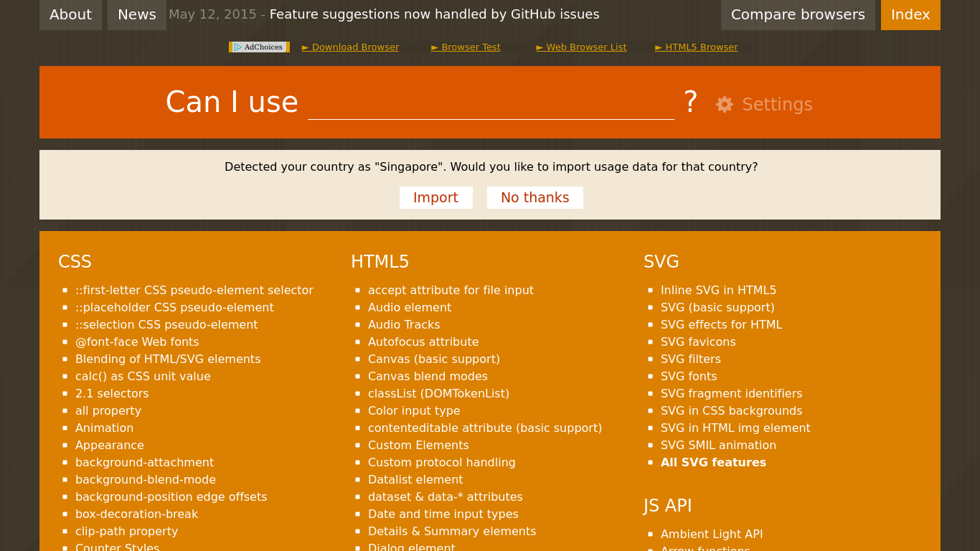The height and width of the screenshot is (551, 980).
Task: Open classList (DOMTokenList) entry
Action: [x=438, y=394]
